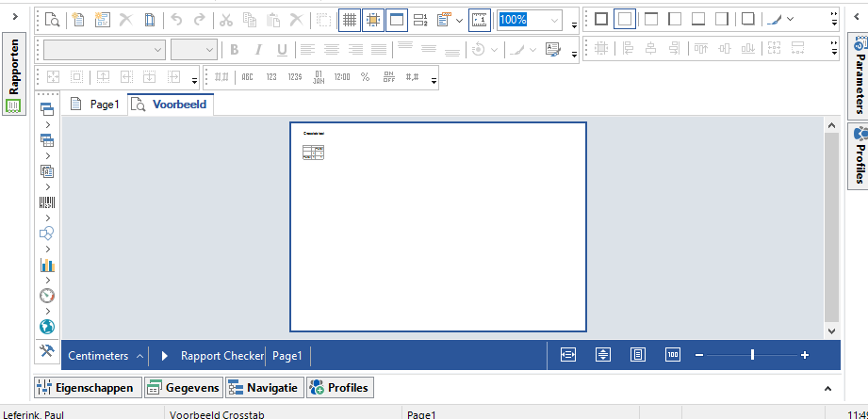Select the gauge object tool
868x419 pixels.
[47, 296]
